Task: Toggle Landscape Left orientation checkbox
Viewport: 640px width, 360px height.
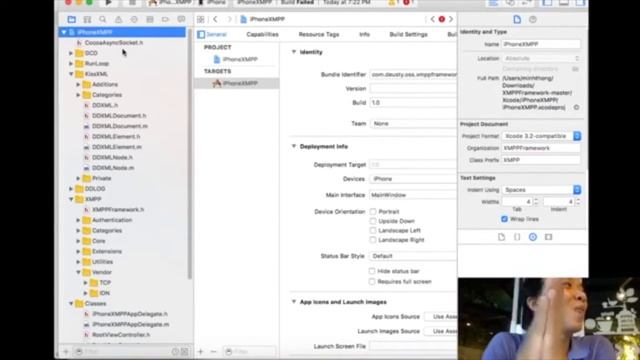Action: click(373, 230)
